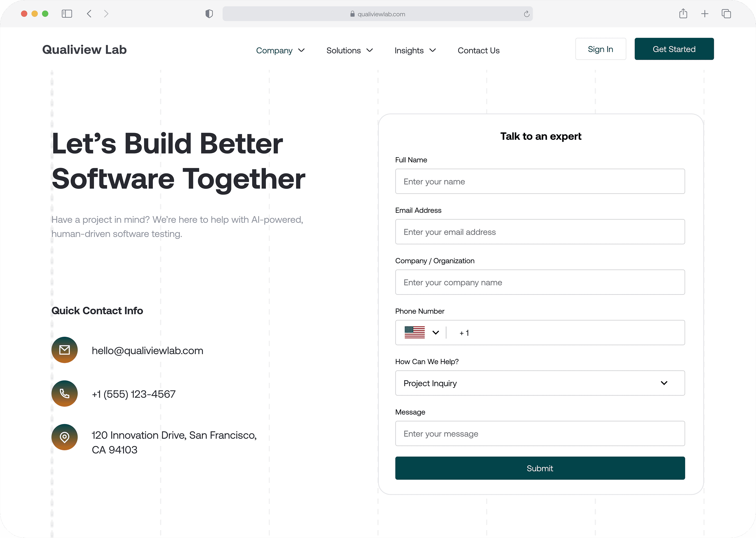Open the Solutions menu
The width and height of the screenshot is (756, 538).
tap(350, 50)
